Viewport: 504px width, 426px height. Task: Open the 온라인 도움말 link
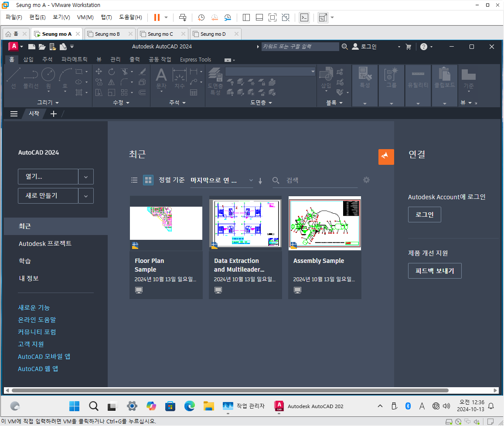click(x=37, y=320)
